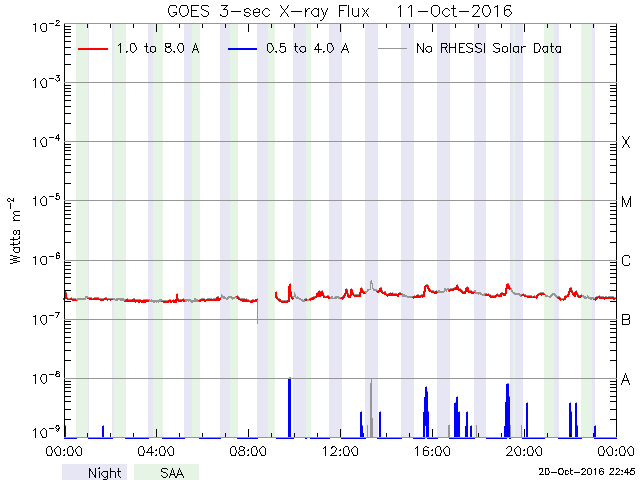Click the Watts m⁻² y-axis label
Image resolution: width=640 pixels, height=480 pixels.
pos(15,230)
